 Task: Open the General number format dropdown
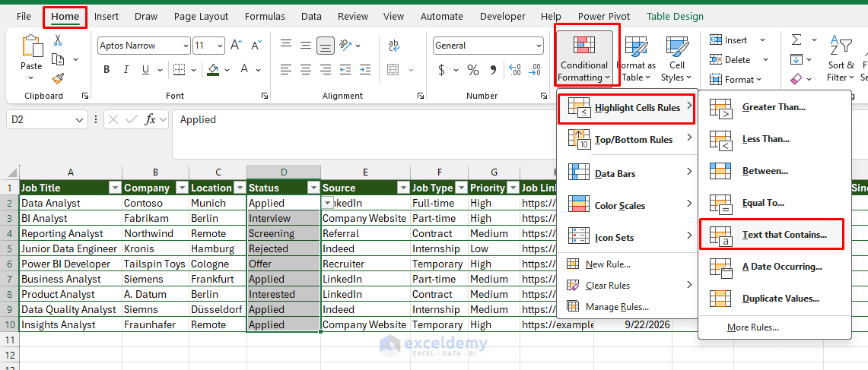538,46
